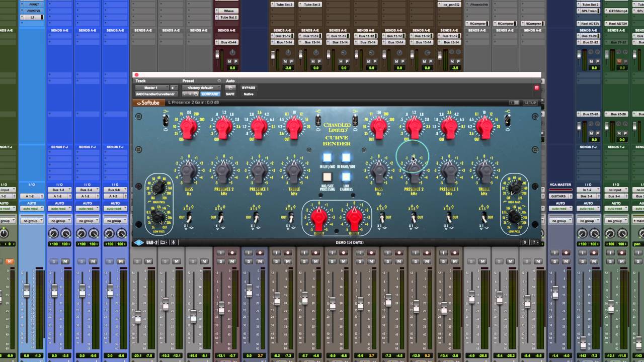Open auto read selector under VCA MASTER
This screenshot has width=644, height=362.
click(x=560, y=208)
